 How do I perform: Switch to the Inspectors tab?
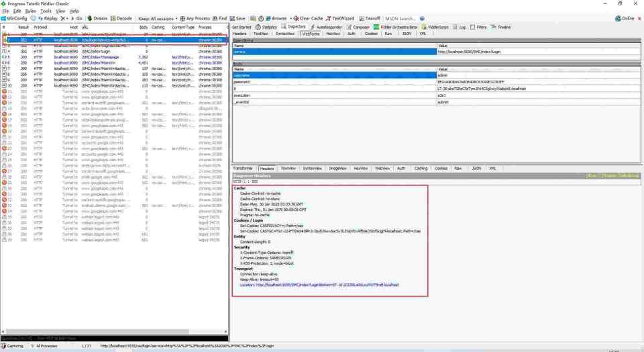click(293, 27)
